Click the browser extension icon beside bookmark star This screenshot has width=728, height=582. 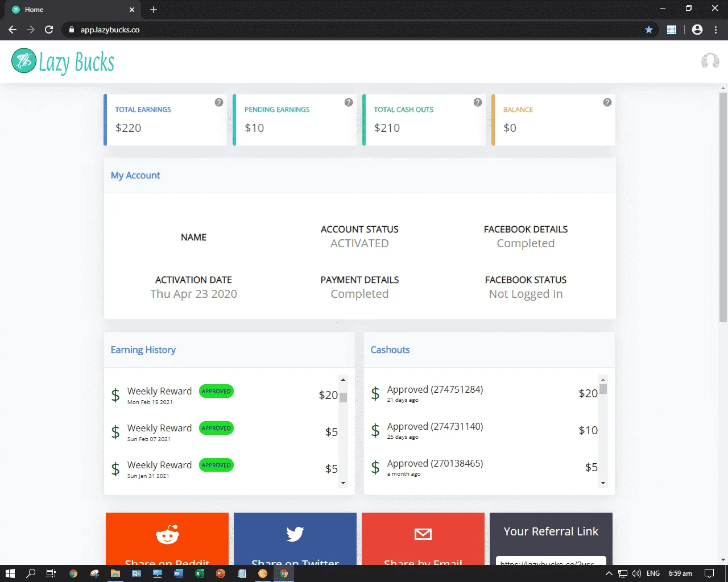point(672,30)
